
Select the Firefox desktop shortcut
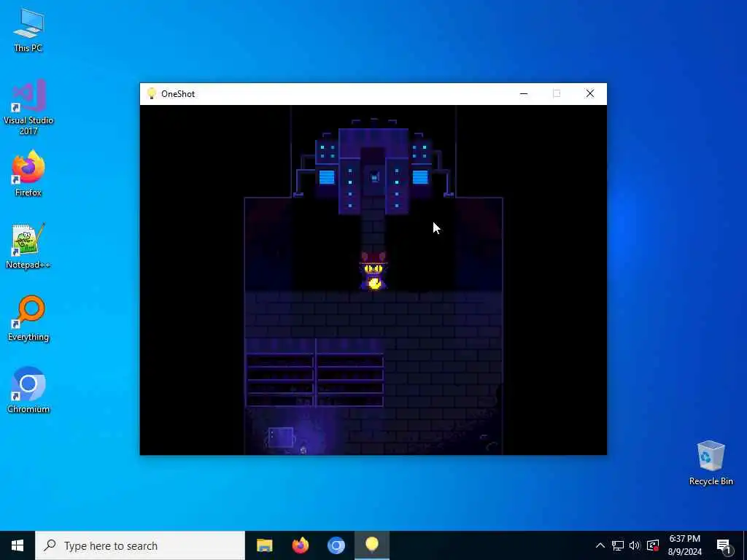tap(28, 174)
